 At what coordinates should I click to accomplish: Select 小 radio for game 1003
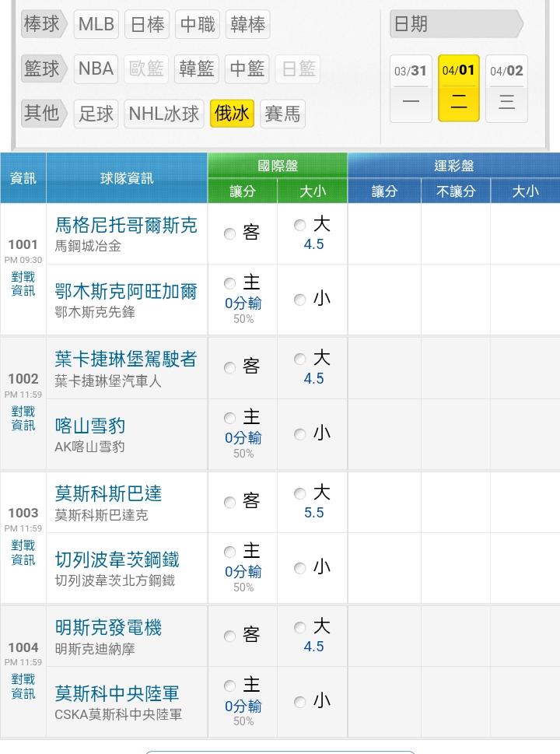point(300,568)
